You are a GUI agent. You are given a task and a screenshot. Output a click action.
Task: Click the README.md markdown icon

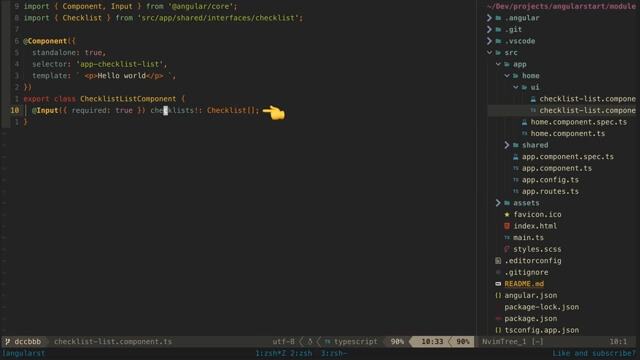(x=498, y=284)
